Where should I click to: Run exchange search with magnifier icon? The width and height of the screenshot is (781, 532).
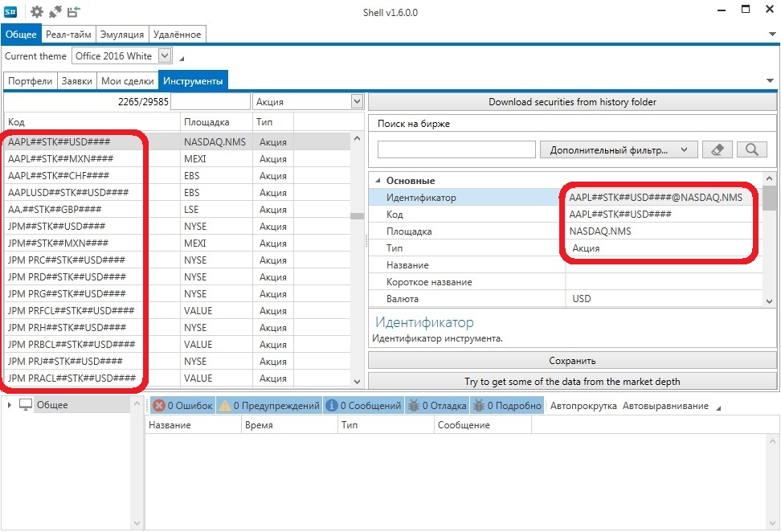pyautogui.click(x=751, y=149)
